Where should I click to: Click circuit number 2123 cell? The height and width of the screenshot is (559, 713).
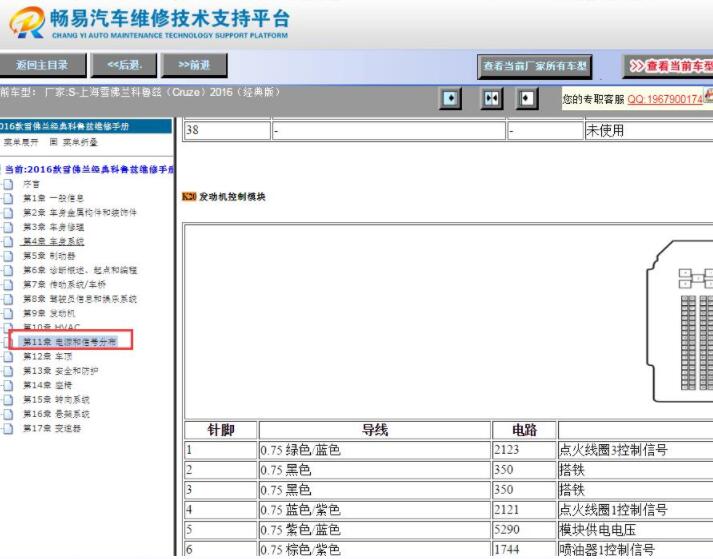pyautogui.click(x=524, y=450)
